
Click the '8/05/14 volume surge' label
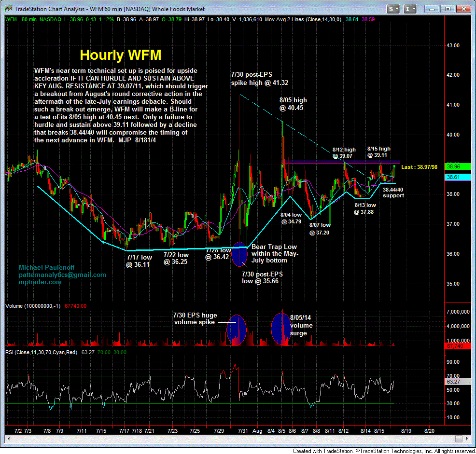click(301, 325)
